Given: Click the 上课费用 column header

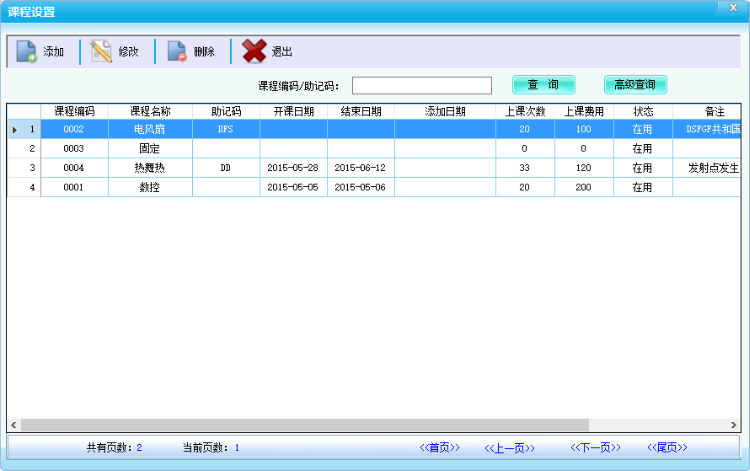Looking at the screenshot, I should pos(584,111).
